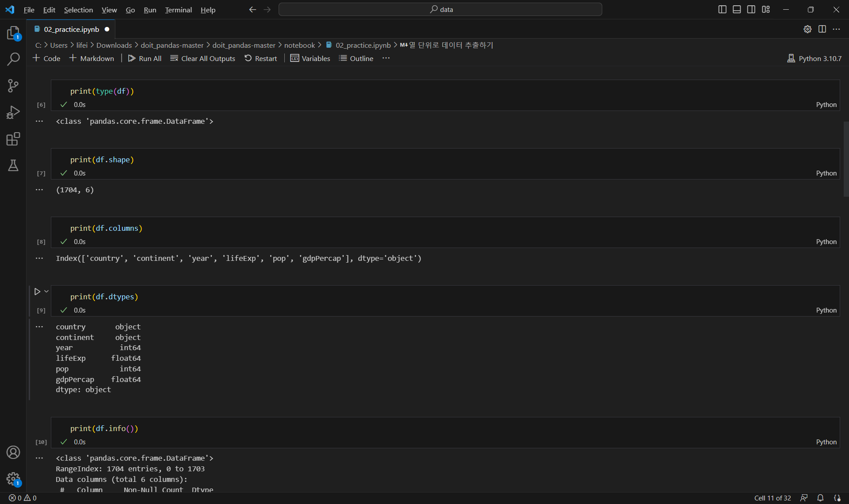Open the Testing flask icon
This screenshot has height=504, width=849.
tap(13, 165)
